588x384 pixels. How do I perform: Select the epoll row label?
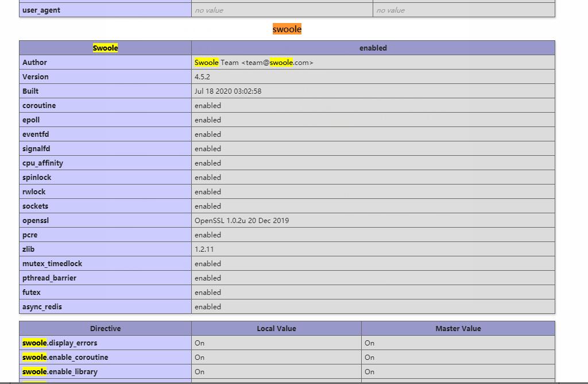[x=31, y=120]
